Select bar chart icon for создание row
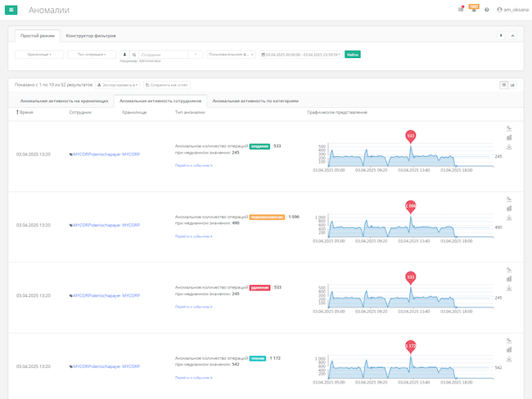Image resolution: width=532 pixels, height=399 pixels. 509,137
